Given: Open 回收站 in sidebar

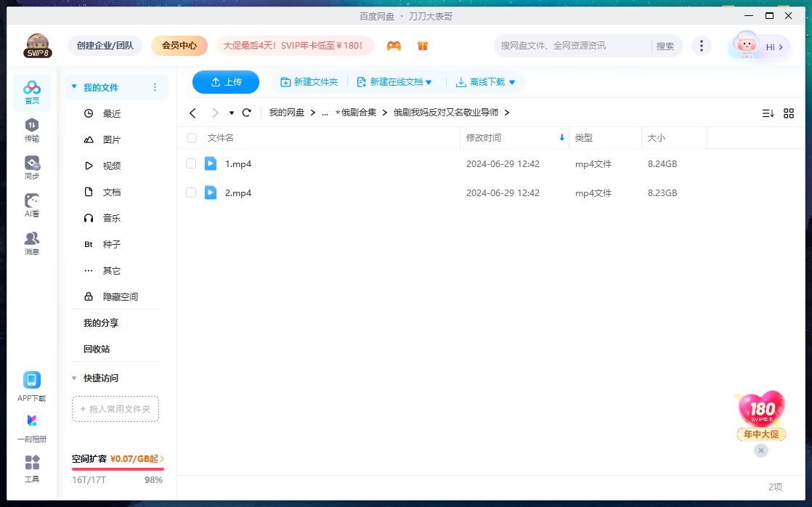Looking at the screenshot, I should (97, 349).
